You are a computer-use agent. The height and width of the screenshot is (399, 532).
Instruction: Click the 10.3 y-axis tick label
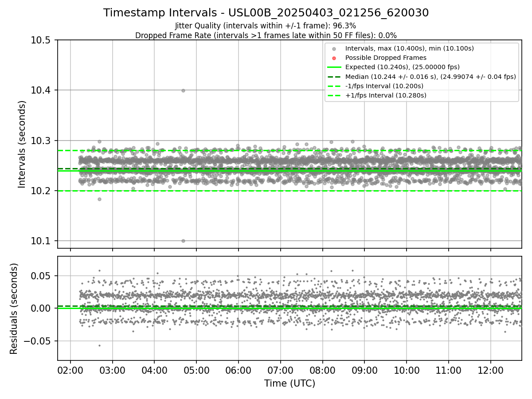tap(42, 141)
